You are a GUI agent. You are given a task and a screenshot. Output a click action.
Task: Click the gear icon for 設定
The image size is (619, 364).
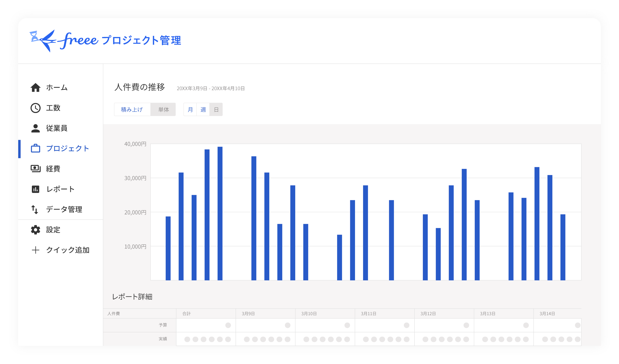pos(35,230)
